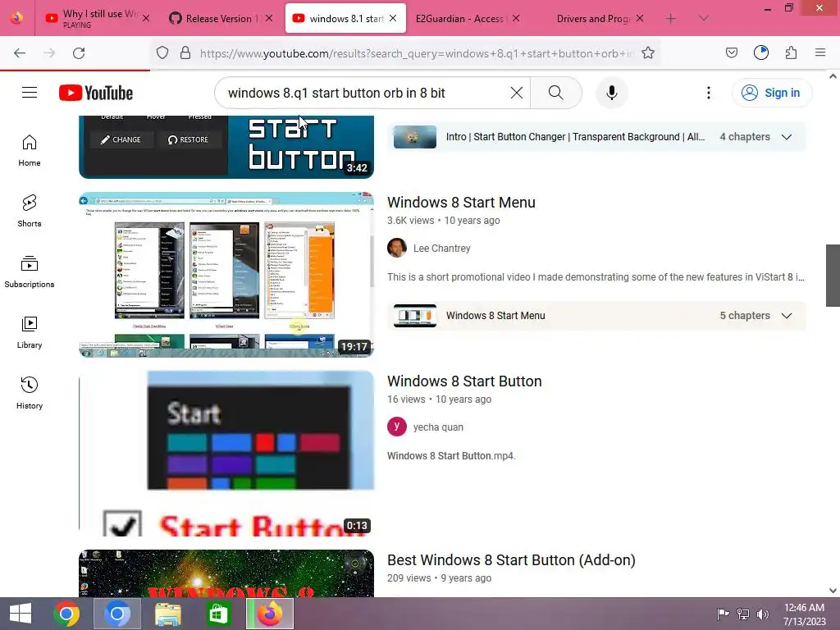The width and height of the screenshot is (840, 630).
Task: Open the tracking protection shield icon
Action: [162, 52]
